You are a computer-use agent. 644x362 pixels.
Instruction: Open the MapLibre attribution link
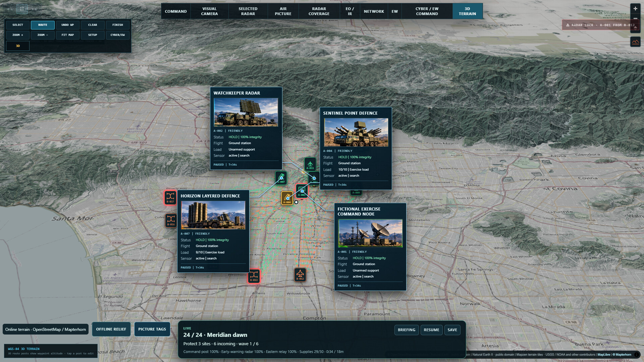604,355
